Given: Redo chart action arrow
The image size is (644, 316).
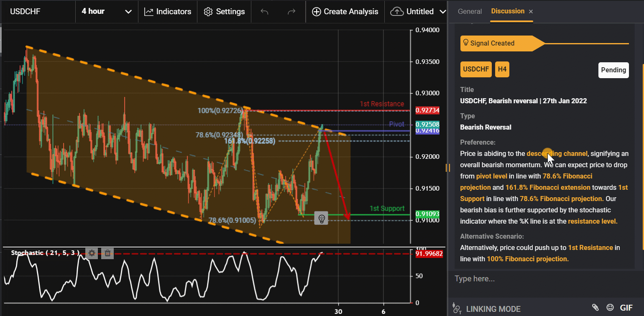Looking at the screenshot, I should point(291,12).
